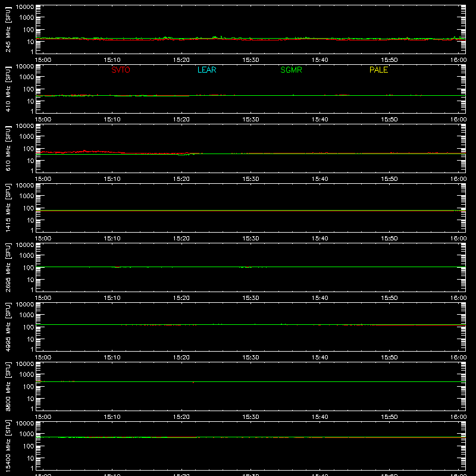
Task: Click 15:40 tick under 245 MHz panel
Action: pyautogui.click(x=320, y=60)
